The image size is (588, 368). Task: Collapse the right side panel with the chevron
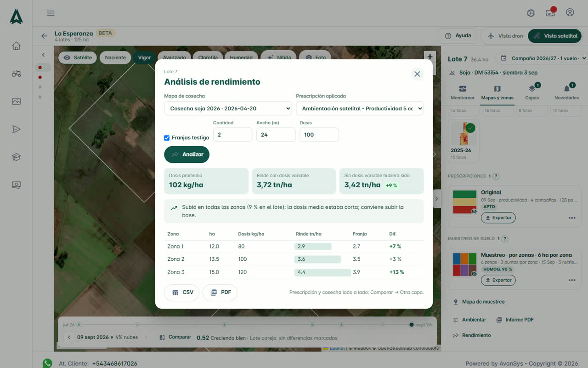click(x=436, y=199)
